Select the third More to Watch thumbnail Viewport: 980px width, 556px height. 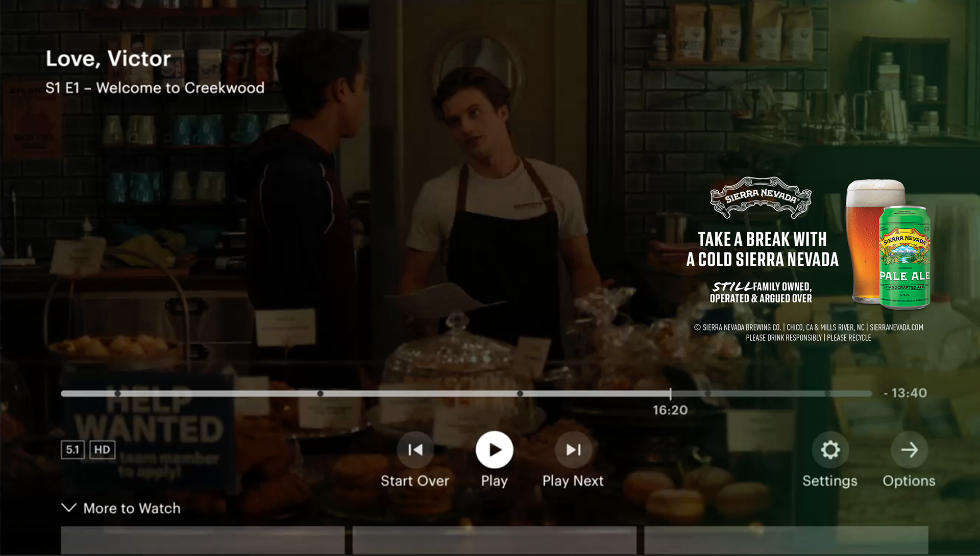tap(786, 540)
